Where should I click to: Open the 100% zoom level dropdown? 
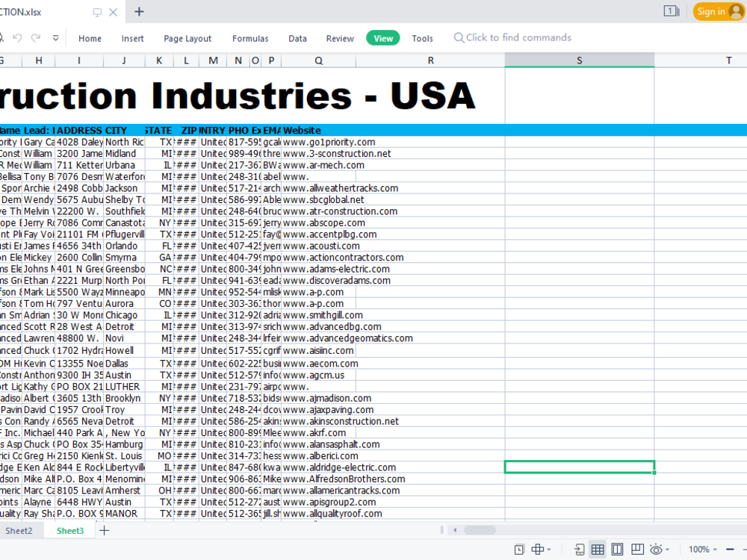click(703, 550)
